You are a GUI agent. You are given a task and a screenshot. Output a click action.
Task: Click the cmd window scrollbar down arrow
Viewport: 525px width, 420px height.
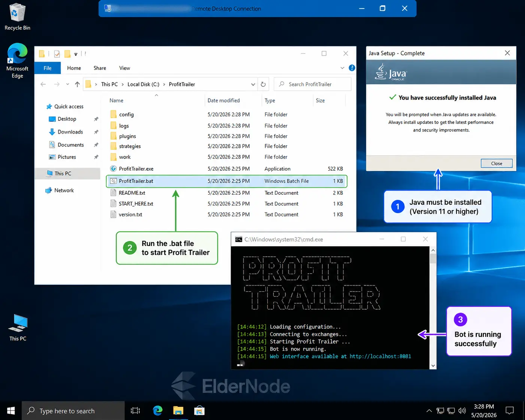[x=433, y=366]
